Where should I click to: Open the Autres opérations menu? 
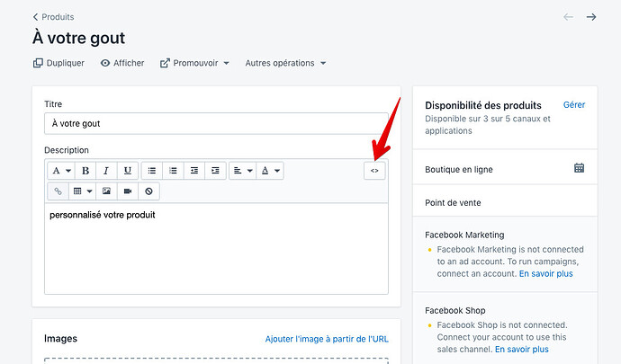tap(285, 63)
